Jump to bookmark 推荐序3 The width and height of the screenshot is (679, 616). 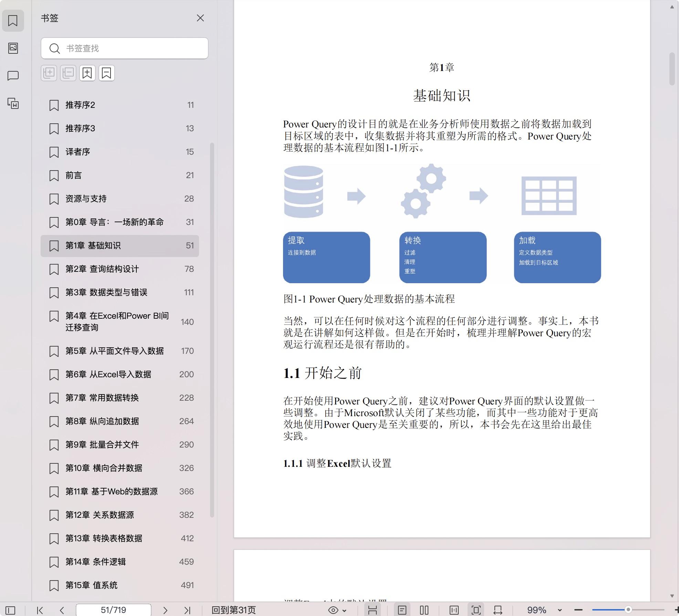[120, 129]
